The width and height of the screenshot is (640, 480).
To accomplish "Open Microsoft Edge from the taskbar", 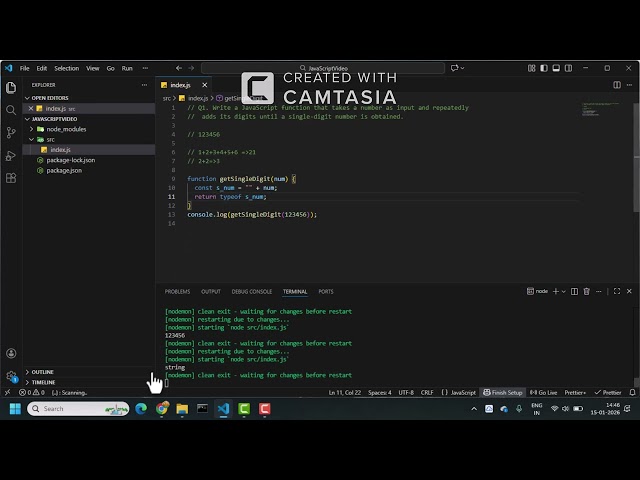I will [x=141, y=409].
